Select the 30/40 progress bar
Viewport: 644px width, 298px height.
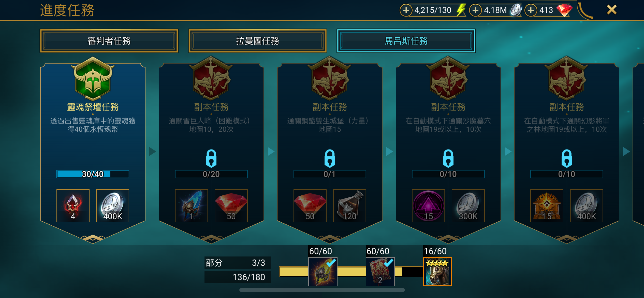(93, 174)
